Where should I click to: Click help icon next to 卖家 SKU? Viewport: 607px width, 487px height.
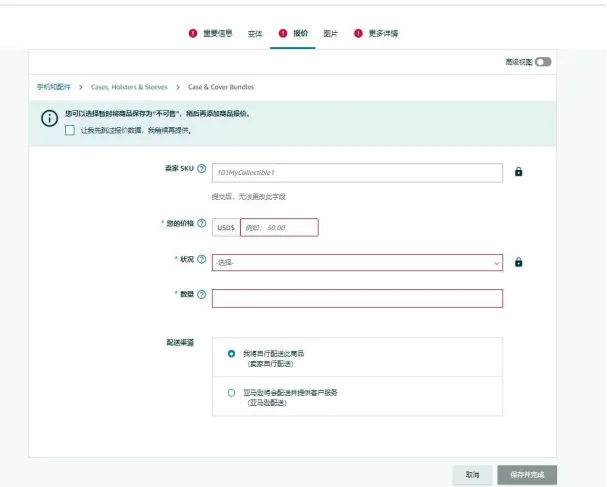[202, 168]
